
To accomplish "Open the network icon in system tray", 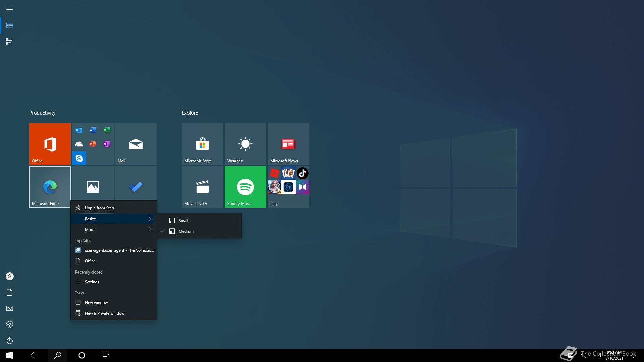I will point(570,355).
